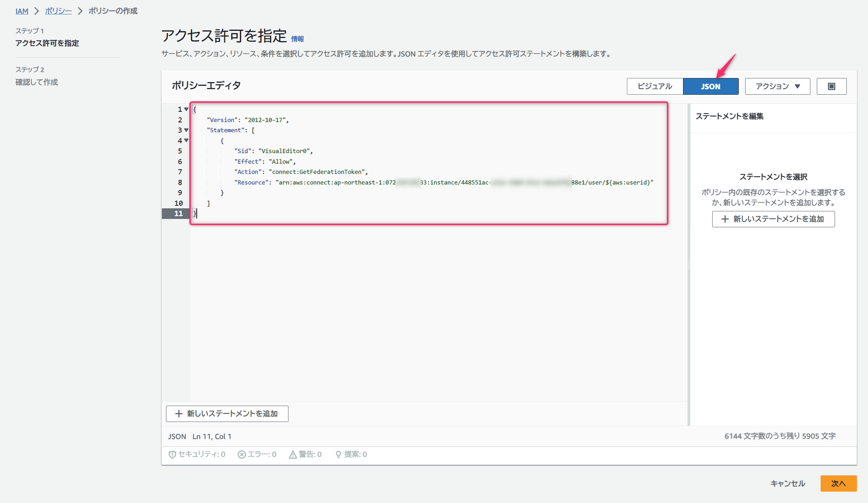Viewport: 868px width, 503px height.
Task: Click the ステートメントを選択 heading
Action: (x=773, y=177)
